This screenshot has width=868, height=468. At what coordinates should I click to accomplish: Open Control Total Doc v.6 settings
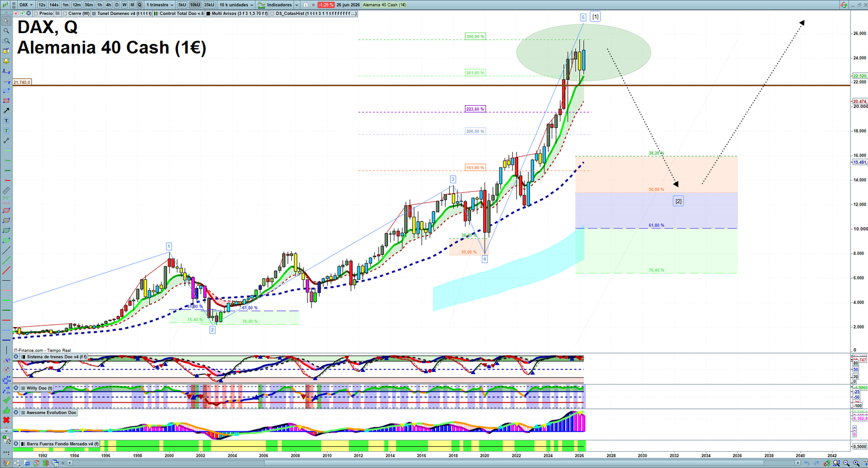tap(179, 13)
